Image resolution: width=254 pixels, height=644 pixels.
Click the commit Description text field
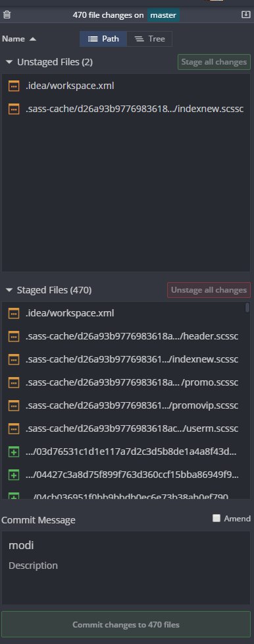[126, 566]
